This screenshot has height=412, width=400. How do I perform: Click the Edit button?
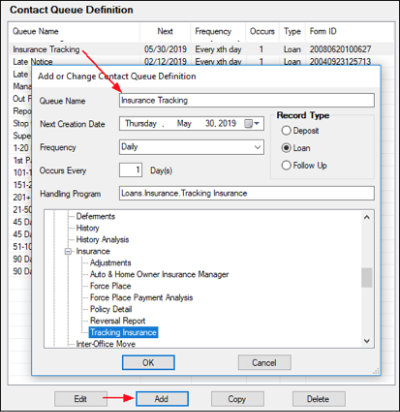coord(81,399)
